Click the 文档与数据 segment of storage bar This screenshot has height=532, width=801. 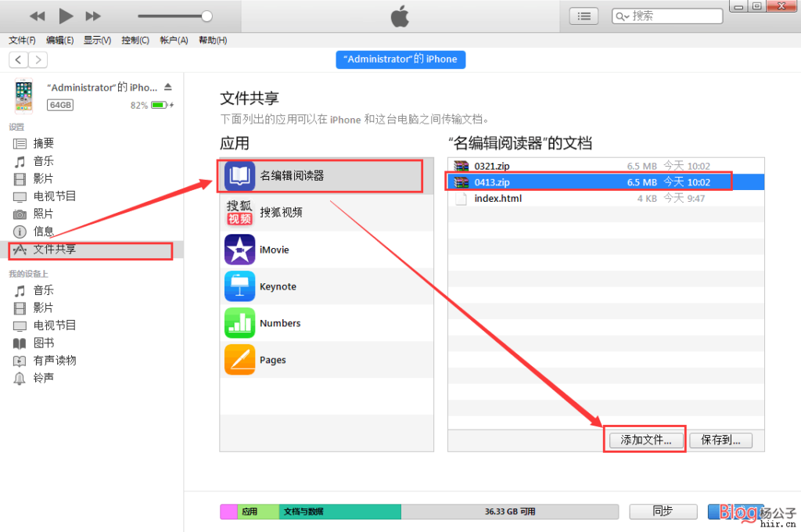tap(339, 512)
